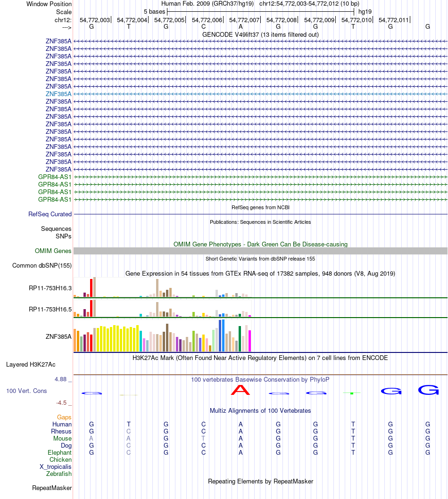Click the 'Mouse' alignment row label

point(62,438)
